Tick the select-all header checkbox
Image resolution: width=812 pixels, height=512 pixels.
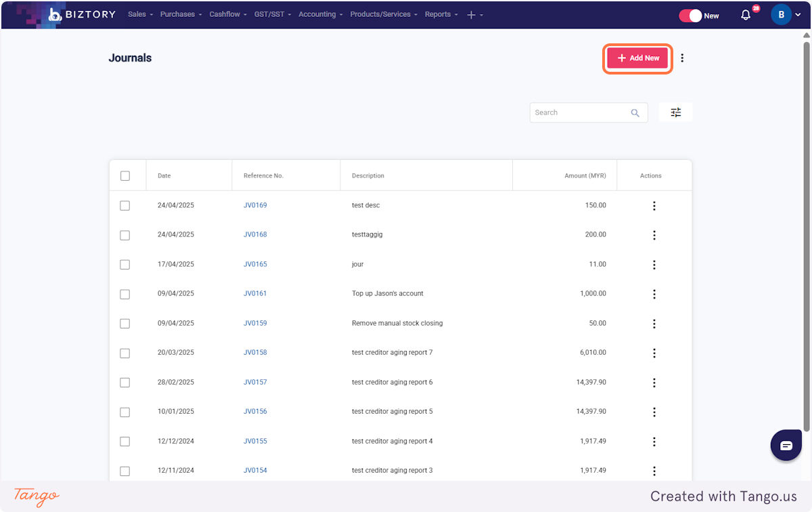coord(125,176)
